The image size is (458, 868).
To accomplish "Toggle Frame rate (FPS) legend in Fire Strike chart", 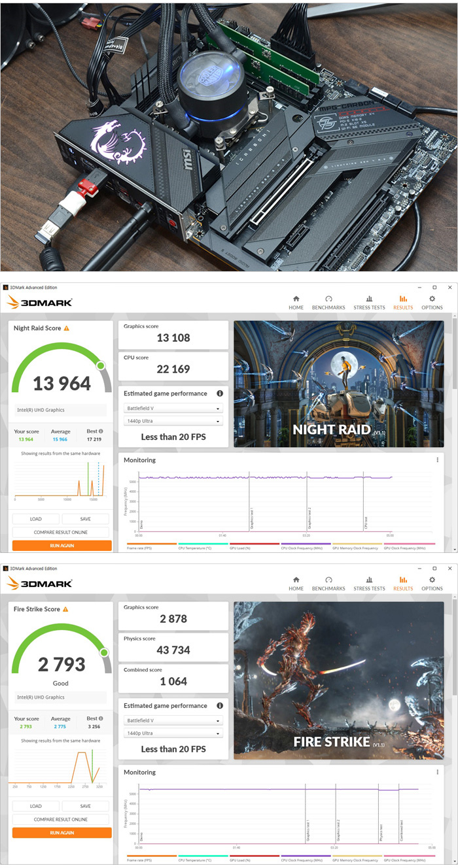I will 152,858.
